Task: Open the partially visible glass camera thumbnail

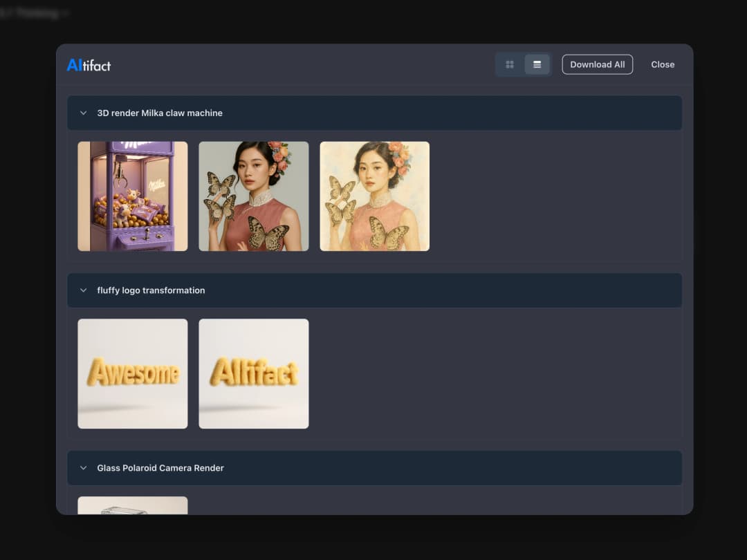Action: (133, 505)
